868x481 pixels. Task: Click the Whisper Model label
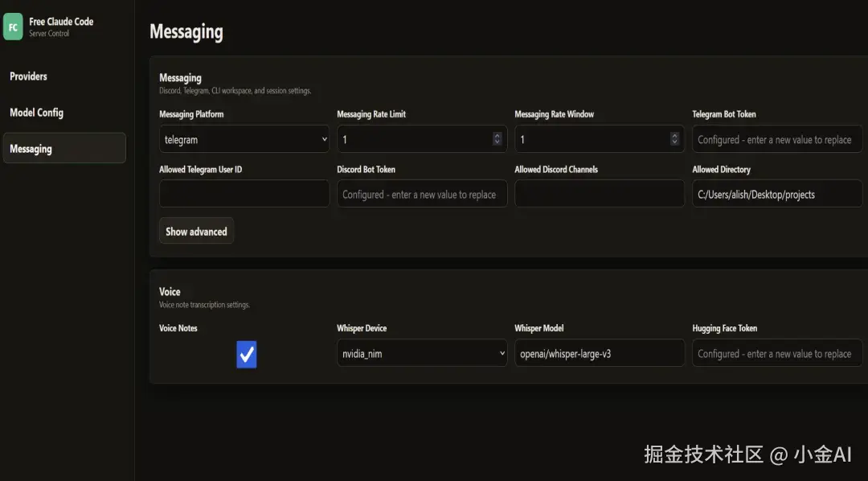point(539,328)
